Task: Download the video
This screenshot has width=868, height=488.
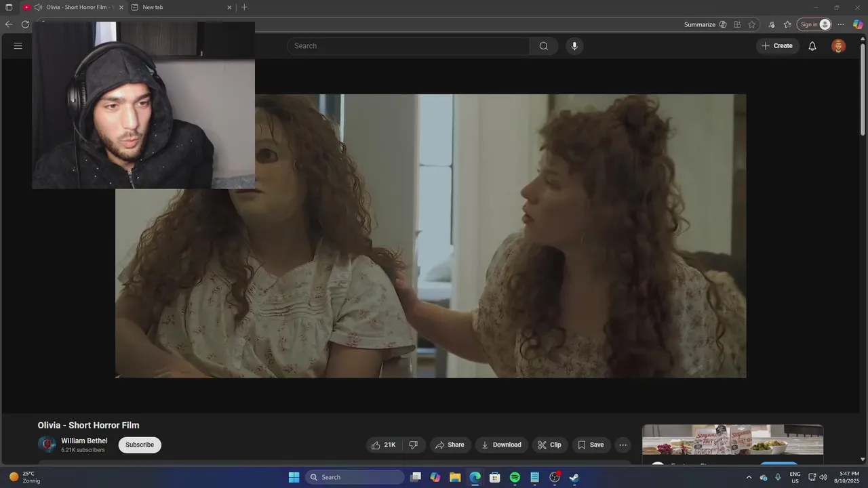Action: pyautogui.click(x=501, y=445)
